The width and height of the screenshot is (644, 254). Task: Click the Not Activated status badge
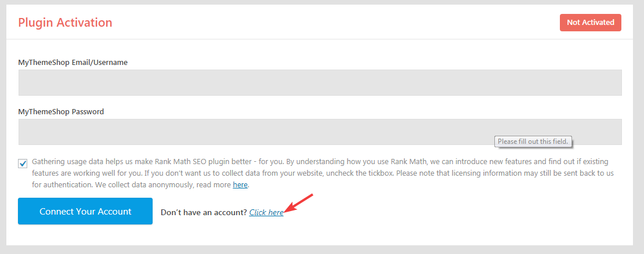(x=590, y=23)
